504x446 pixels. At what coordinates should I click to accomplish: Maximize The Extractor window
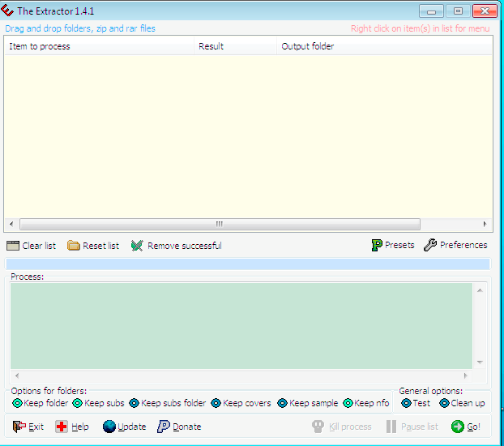tap(458, 11)
